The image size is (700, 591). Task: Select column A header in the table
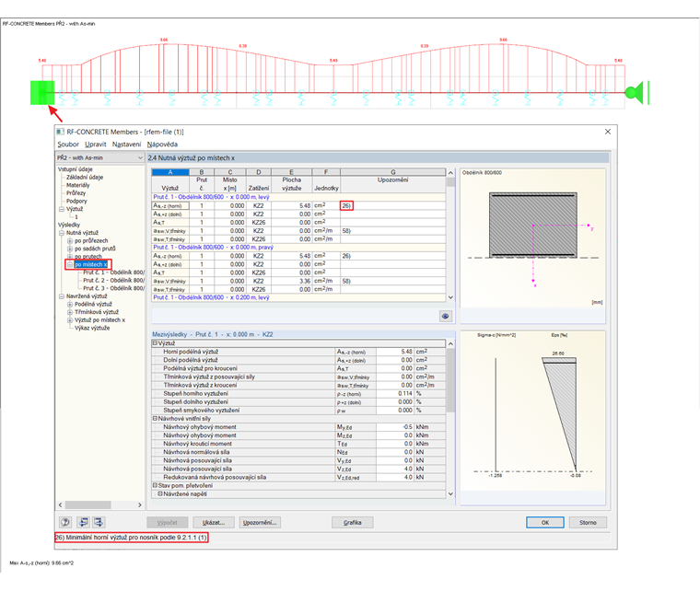[170, 172]
